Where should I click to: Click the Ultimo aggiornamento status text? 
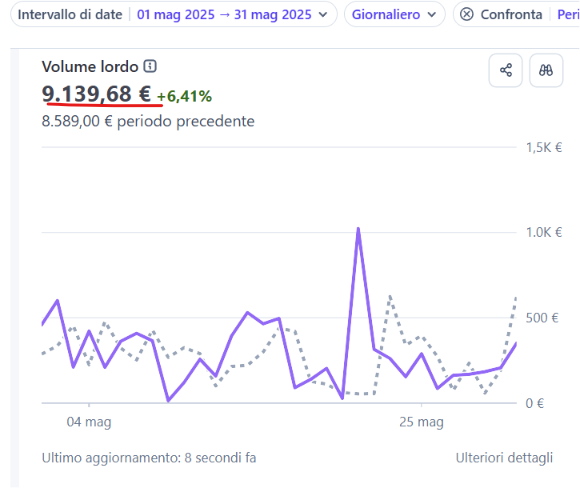149,458
